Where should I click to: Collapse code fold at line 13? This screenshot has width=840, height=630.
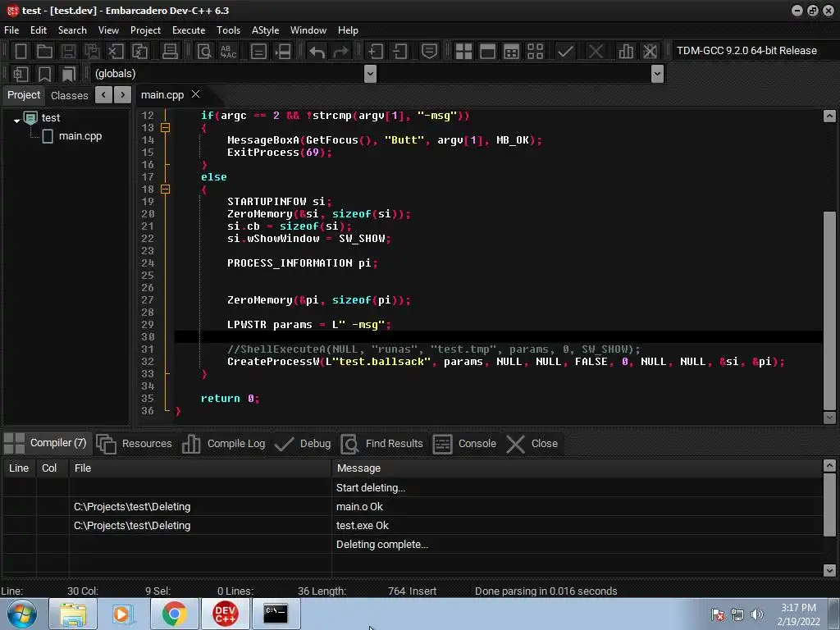[166, 127]
